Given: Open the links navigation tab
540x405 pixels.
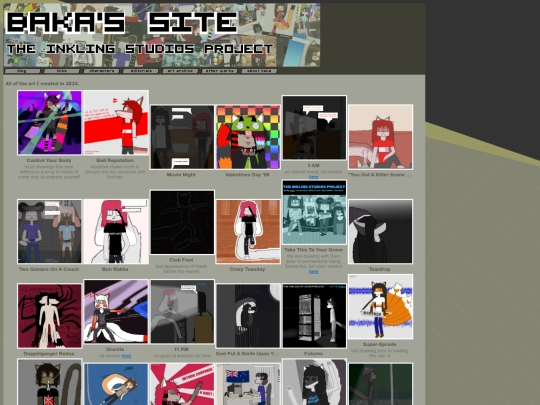Looking at the screenshot, I should pos(62,71).
